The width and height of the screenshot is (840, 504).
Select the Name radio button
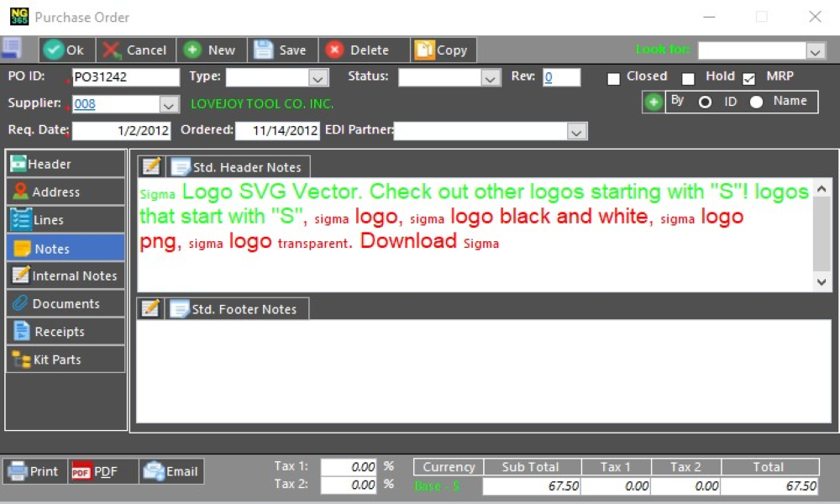pyautogui.click(x=757, y=102)
